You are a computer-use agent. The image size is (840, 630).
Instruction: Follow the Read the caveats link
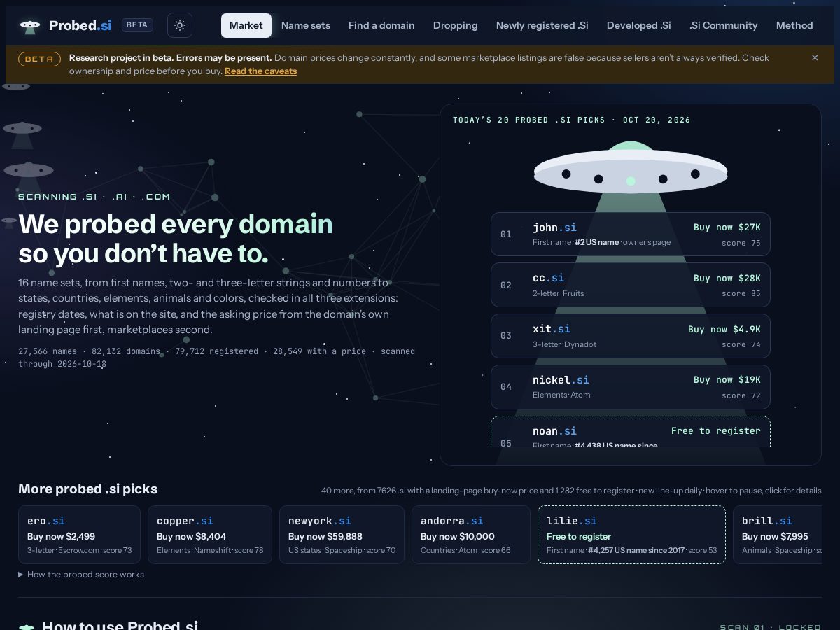pyautogui.click(x=260, y=71)
